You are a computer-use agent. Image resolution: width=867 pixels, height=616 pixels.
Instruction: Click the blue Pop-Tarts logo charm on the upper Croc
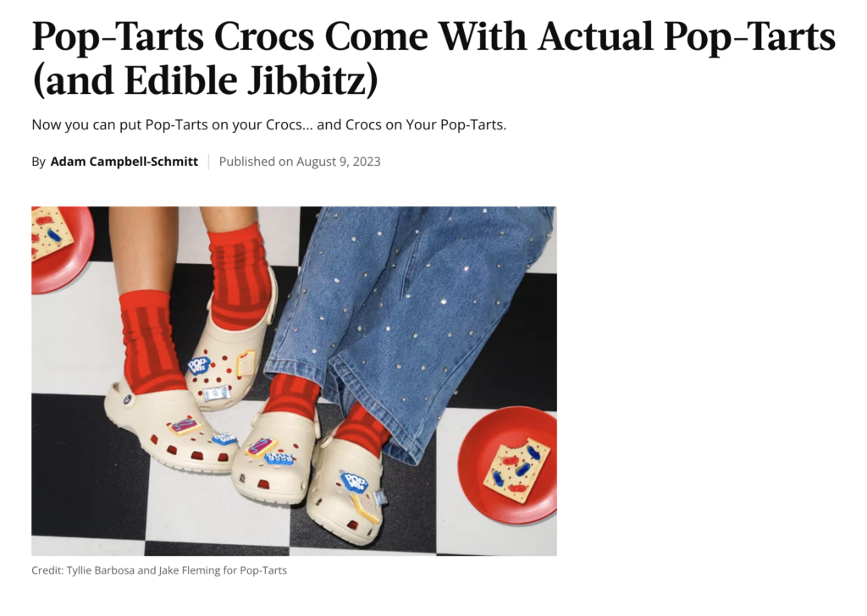[x=198, y=366]
